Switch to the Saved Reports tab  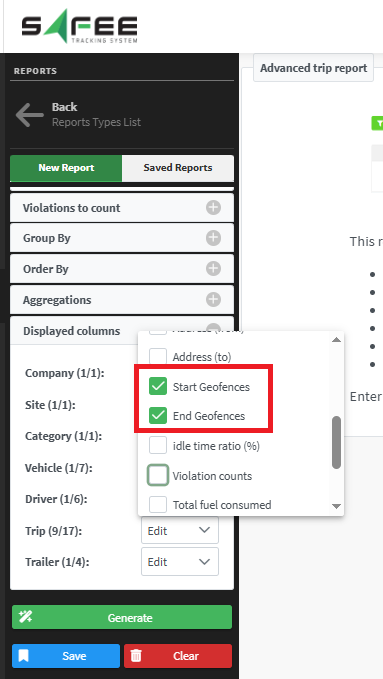[x=178, y=168]
